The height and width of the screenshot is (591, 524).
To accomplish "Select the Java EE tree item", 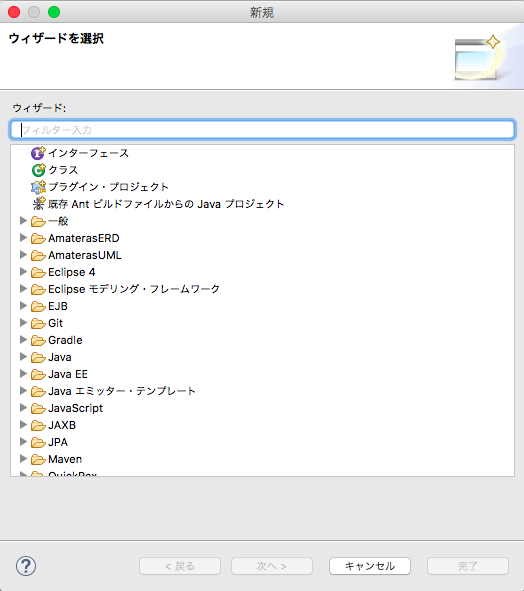I will (68, 374).
